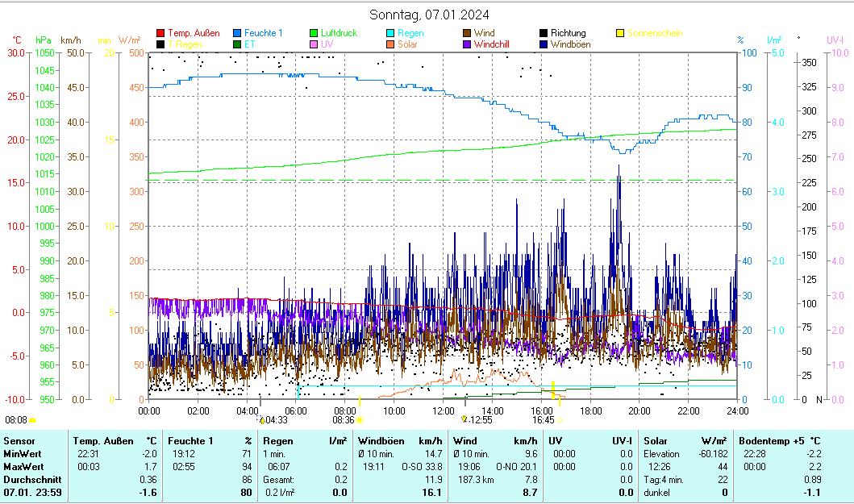
Task: Click the pink UV legend square
Action: 314,44
